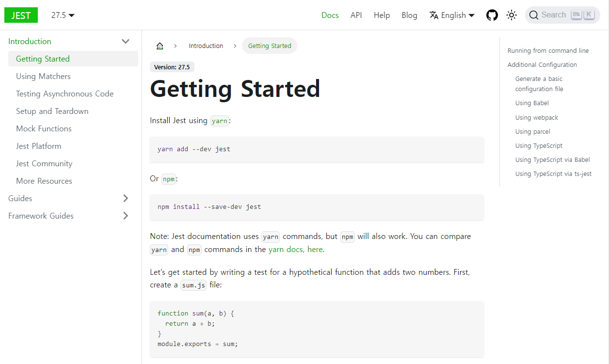Click the language translate icon

pos(433,15)
